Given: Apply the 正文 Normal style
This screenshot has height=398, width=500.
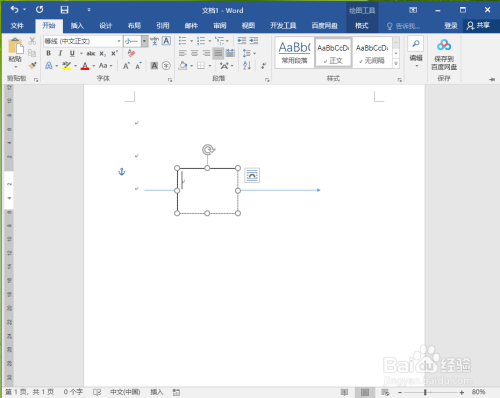Looking at the screenshot, I should pos(333,53).
